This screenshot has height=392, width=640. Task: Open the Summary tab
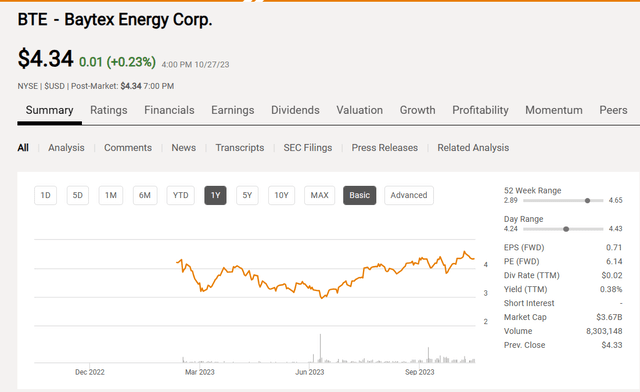[x=49, y=110]
